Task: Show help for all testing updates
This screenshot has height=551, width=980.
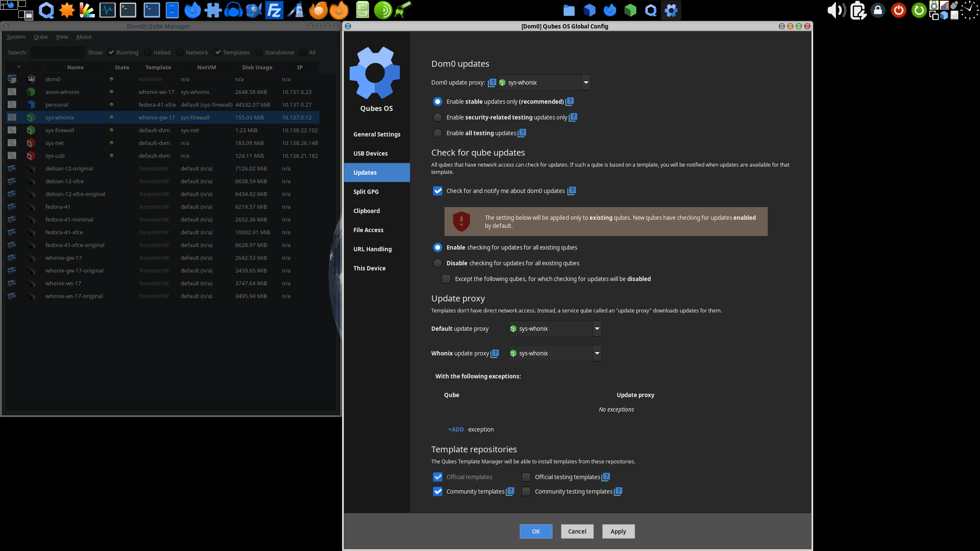Action: click(522, 133)
